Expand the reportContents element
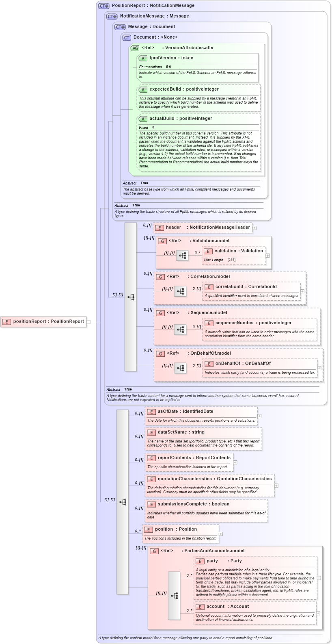Viewport: 332px width, 644px height. point(235,462)
